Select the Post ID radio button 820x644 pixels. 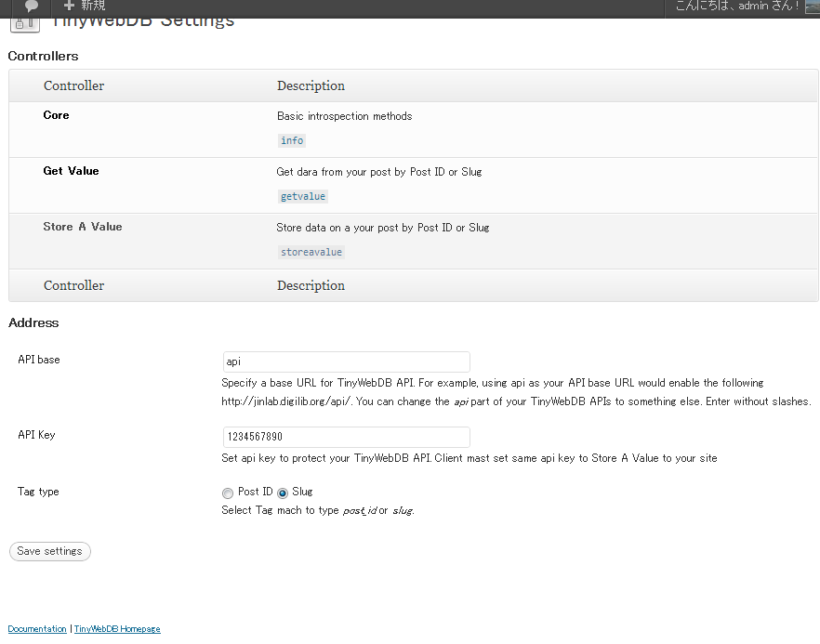click(228, 493)
